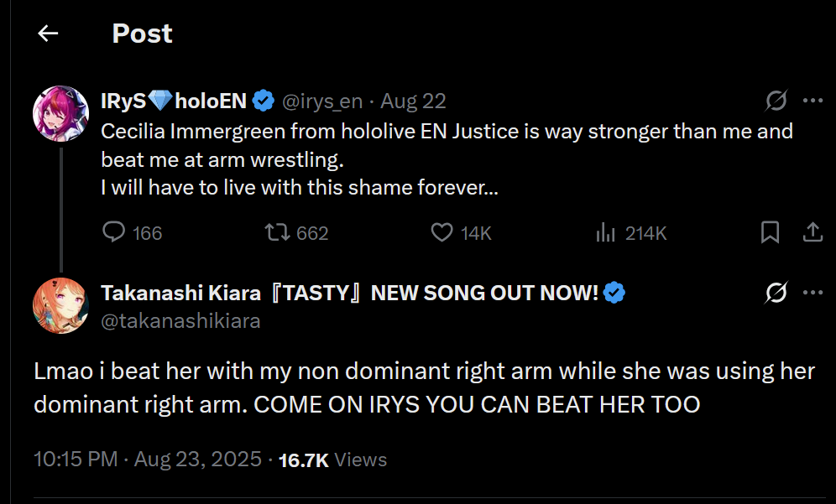836x504 pixels.
Task: Open Grok icon on Takanashi Kiara's post
Action: 776,293
